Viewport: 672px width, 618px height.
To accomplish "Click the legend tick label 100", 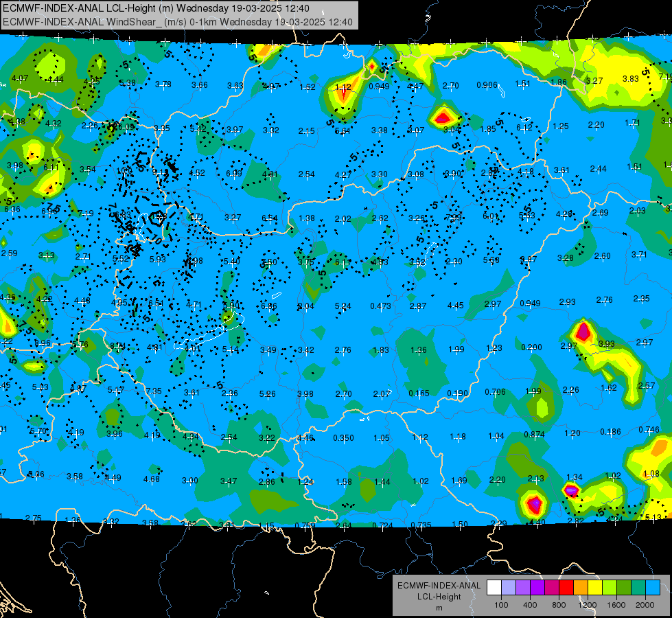I will (x=501, y=605).
